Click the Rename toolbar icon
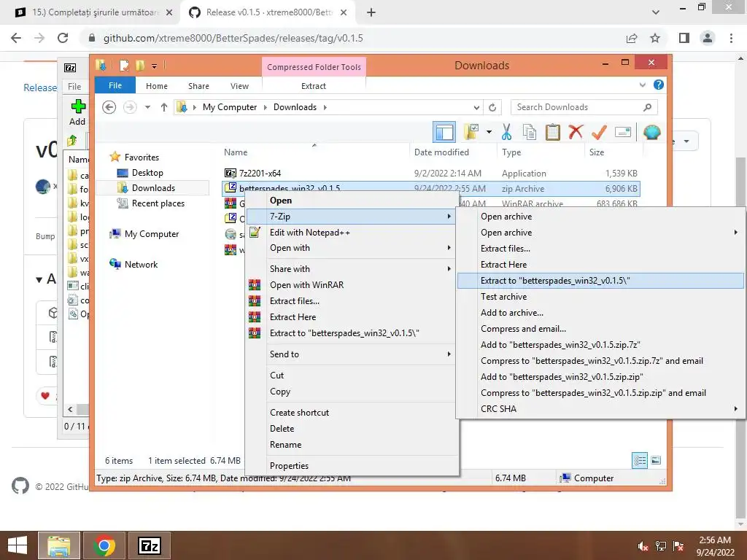This screenshot has width=747, height=560. tap(623, 132)
